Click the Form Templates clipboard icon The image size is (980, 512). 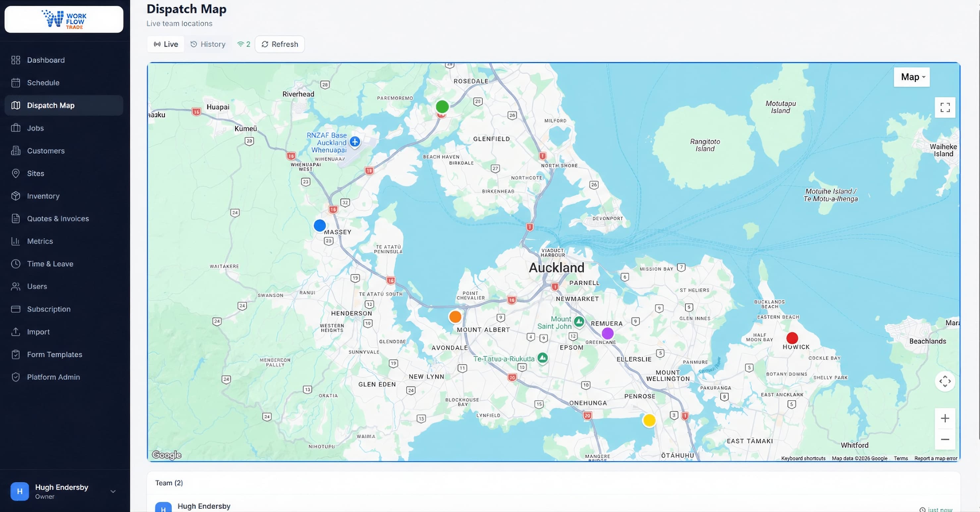point(16,354)
